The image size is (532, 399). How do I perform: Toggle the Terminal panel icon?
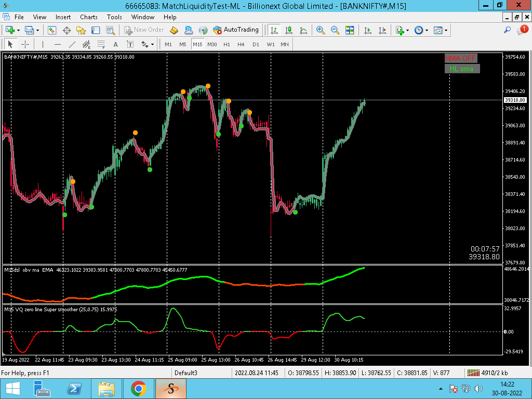[x=96, y=30]
